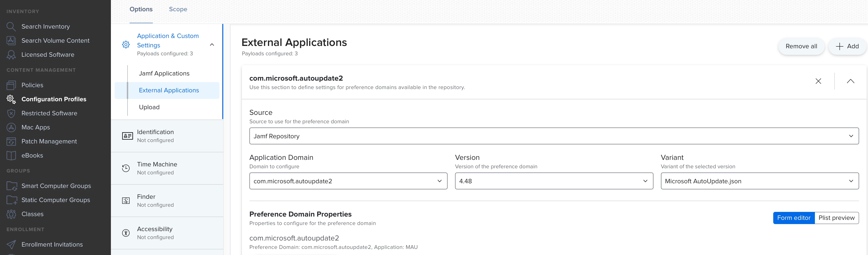Click the eBooks book icon
868x255 pixels.
(11, 155)
